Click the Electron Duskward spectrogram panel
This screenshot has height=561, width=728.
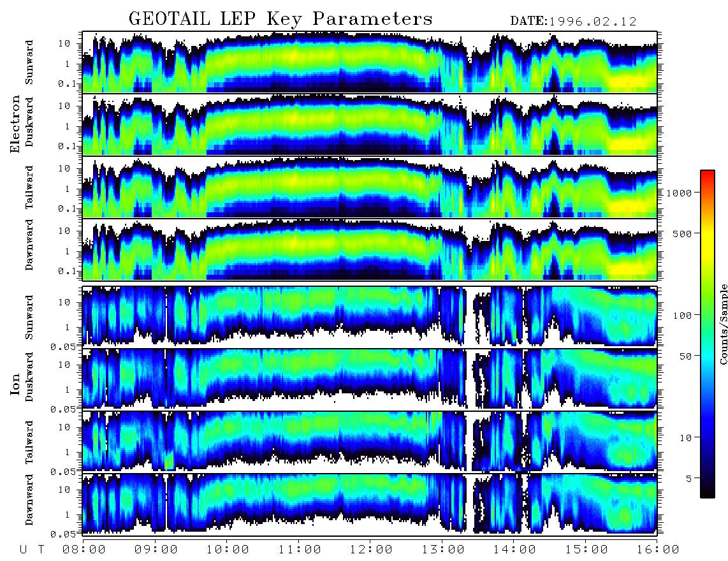370,124
